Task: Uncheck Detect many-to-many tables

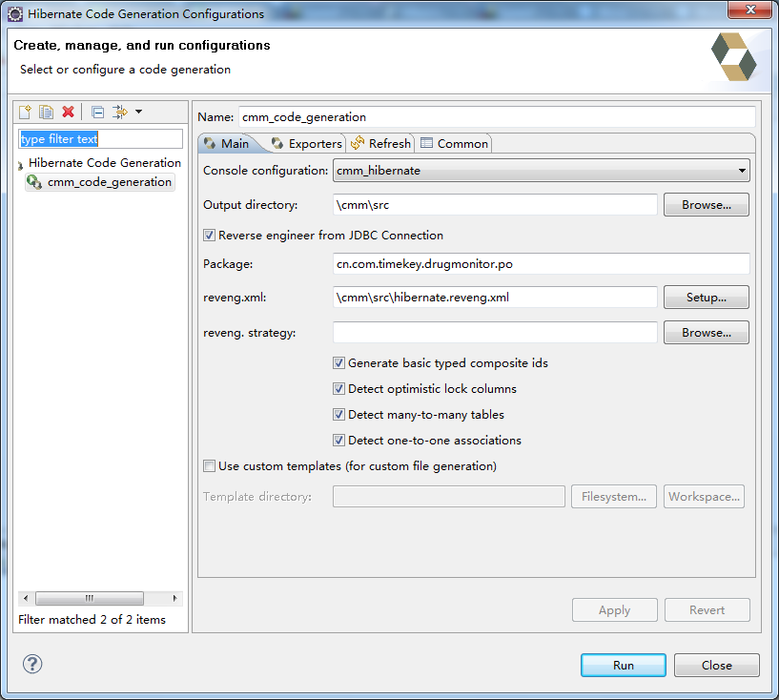Action: [x=339, y=415]
